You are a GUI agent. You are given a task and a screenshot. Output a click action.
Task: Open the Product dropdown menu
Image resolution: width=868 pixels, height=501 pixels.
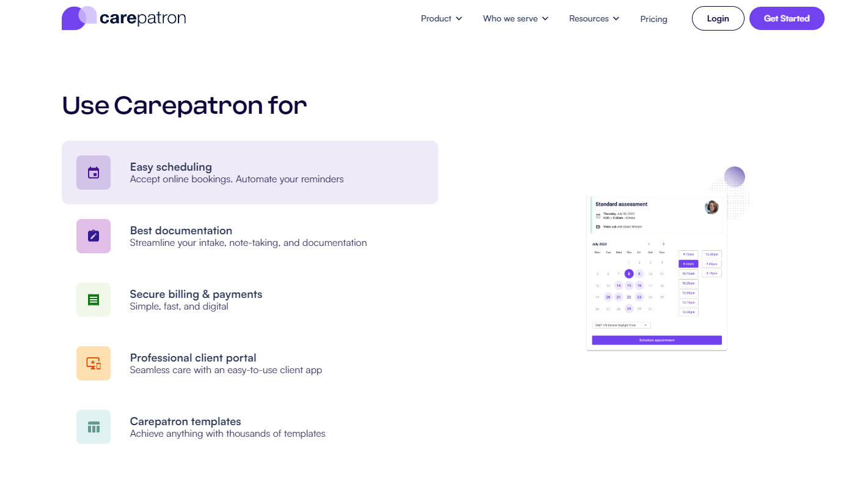441,18
